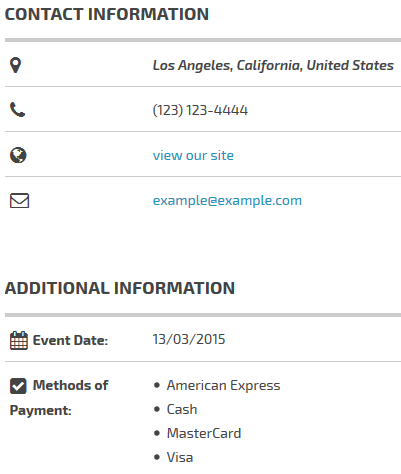
Task: Click the checkmark icon beside Methods of Payment
Action: (18, 386)
